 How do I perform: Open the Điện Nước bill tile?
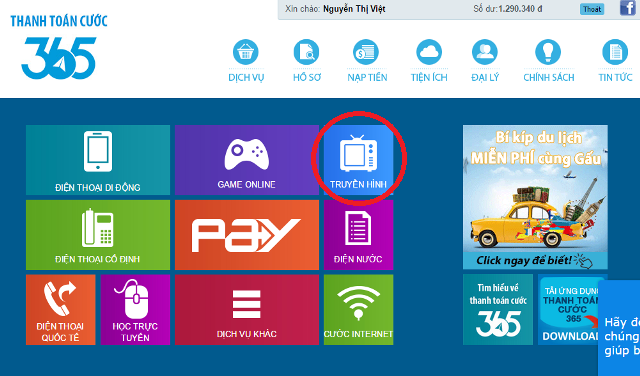(358, 235)
